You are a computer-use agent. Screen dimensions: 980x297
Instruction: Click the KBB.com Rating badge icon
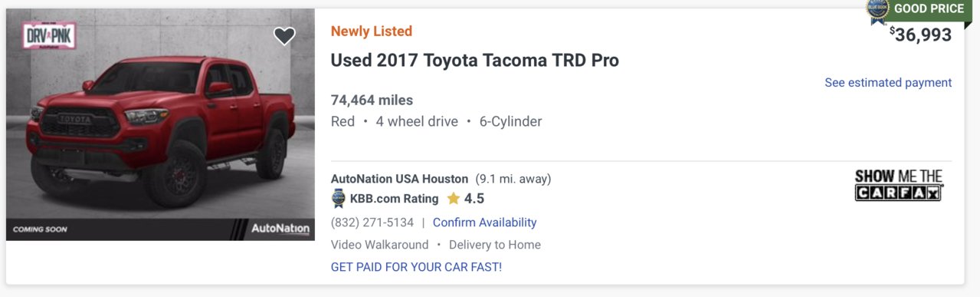[339, 199]
